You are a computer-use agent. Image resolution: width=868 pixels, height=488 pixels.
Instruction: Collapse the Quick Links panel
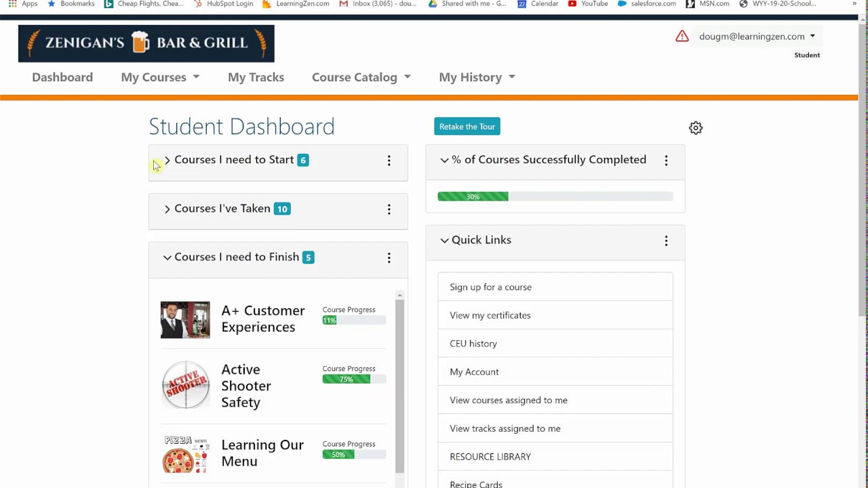(x=444, y=241)
